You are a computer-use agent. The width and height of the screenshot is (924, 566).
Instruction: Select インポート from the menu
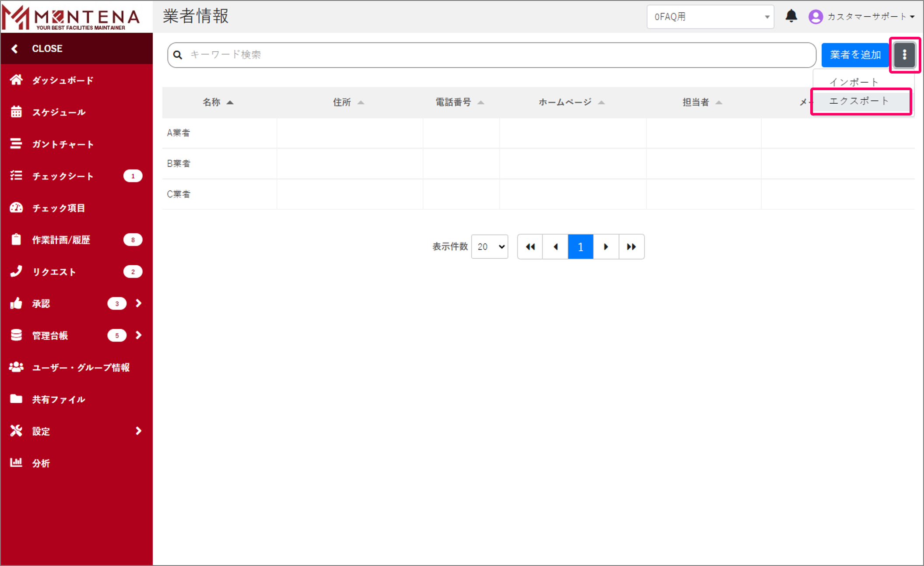pos(854,82)
